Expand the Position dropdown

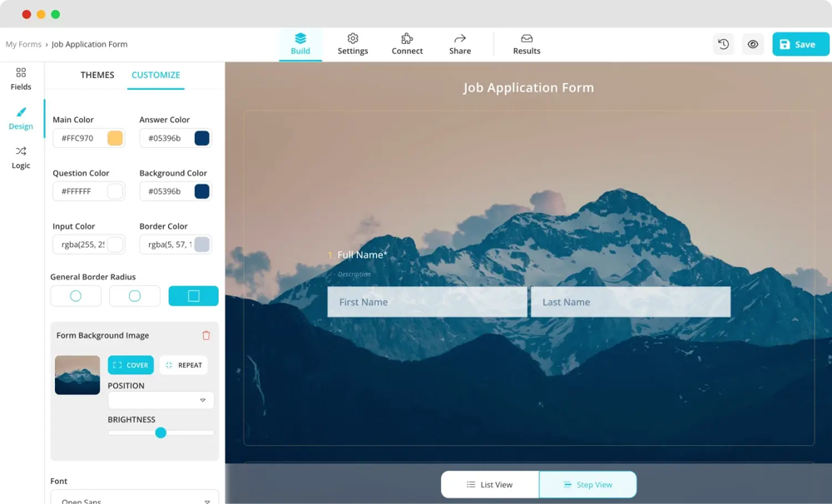161,401
